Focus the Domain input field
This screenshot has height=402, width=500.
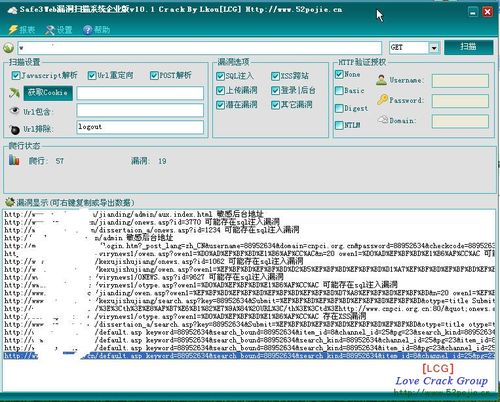pos(460,121)
